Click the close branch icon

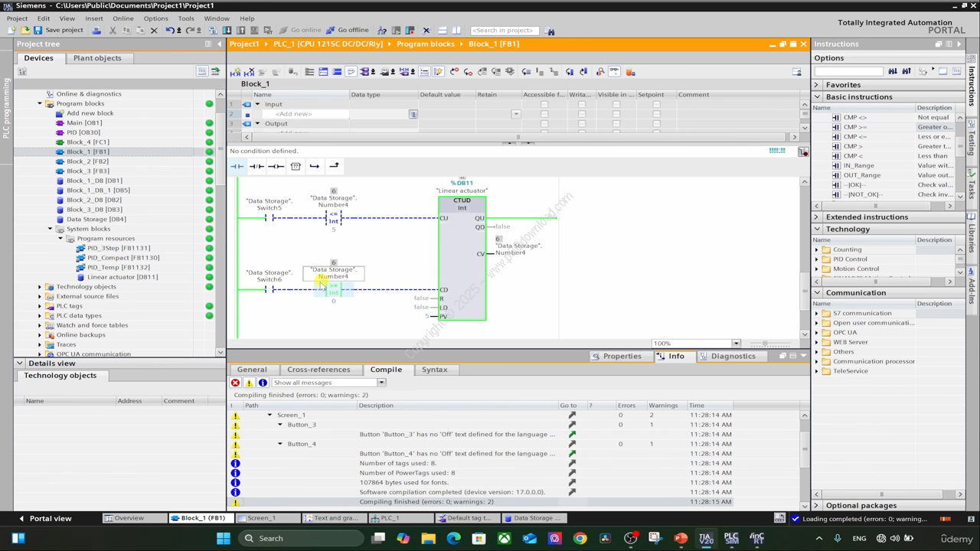[334, 166]
